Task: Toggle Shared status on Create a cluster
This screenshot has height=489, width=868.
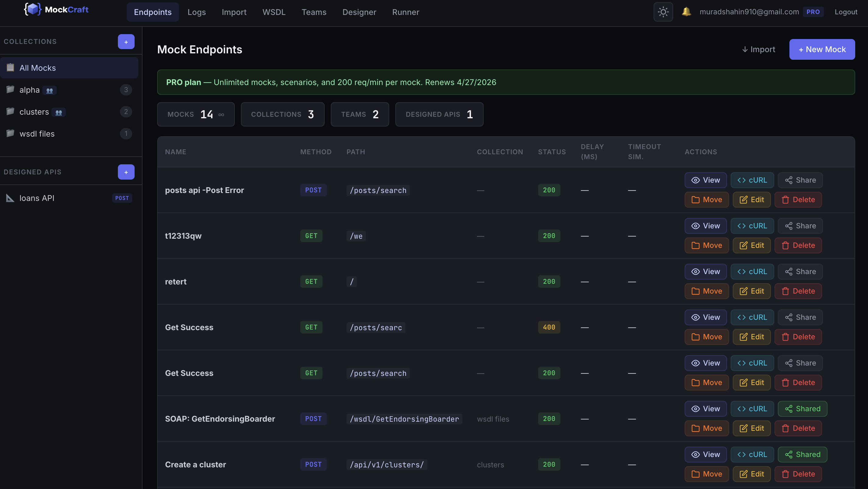Action: [802, 454]
